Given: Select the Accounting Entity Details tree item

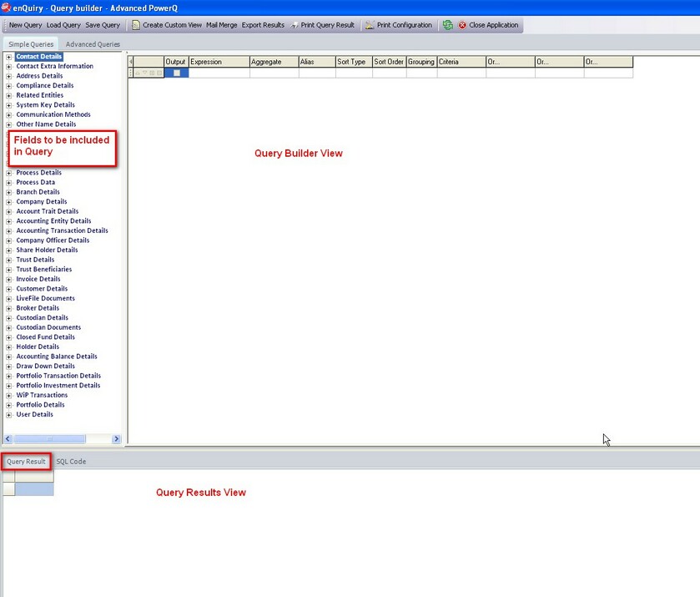Looking at the screenshot, I should coord(53,221).
